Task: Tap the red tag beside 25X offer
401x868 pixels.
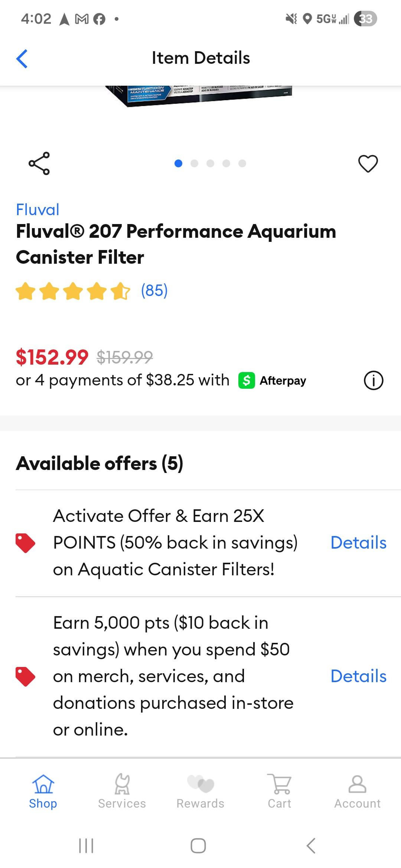Action: [25, 543]
